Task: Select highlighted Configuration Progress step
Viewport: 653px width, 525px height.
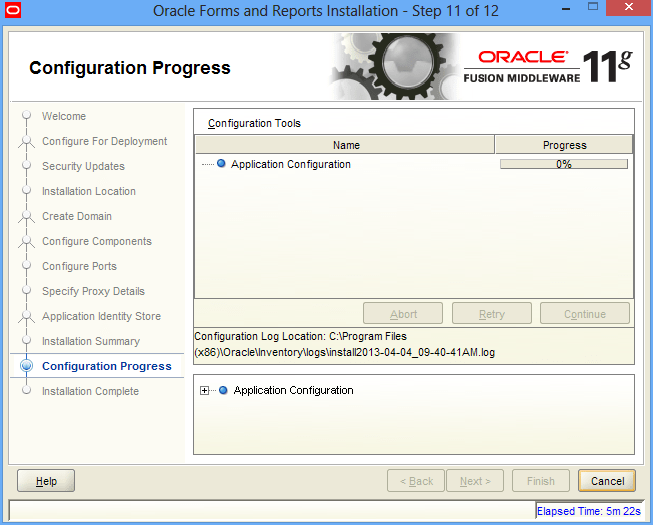Action: 107,366
